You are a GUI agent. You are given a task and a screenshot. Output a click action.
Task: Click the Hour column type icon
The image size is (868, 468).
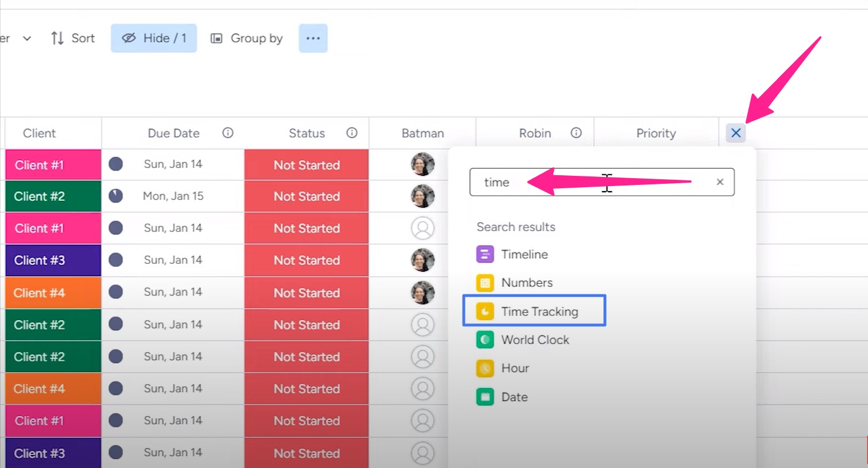coord(485,368)
